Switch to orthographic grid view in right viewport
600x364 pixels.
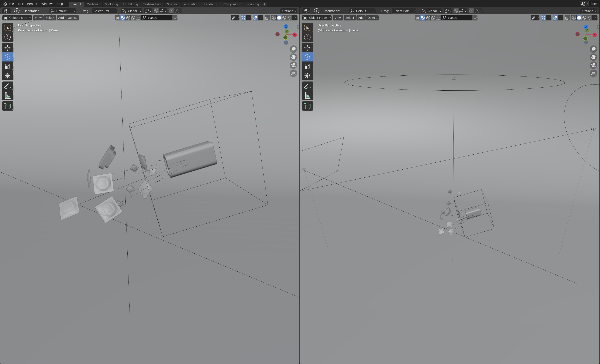pyautogui.click(x=593, y=73)
